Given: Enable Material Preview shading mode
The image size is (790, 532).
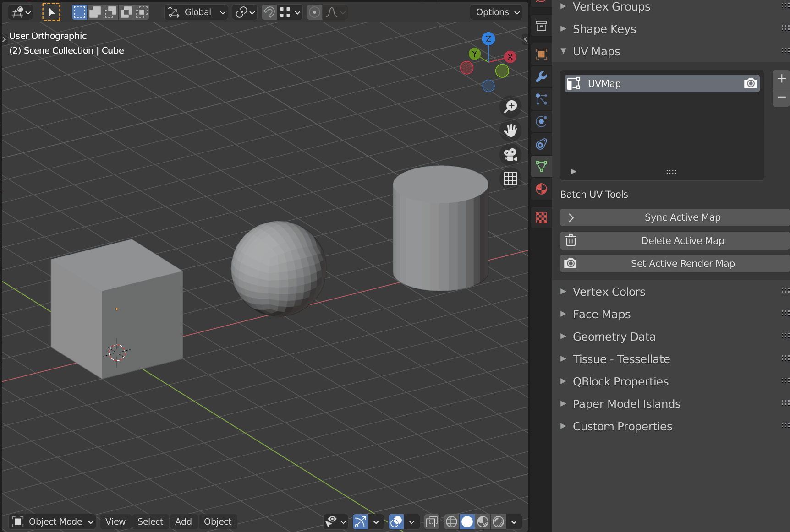Looking at the screenshot, I should pyautogui.click(x=483, y=521).
